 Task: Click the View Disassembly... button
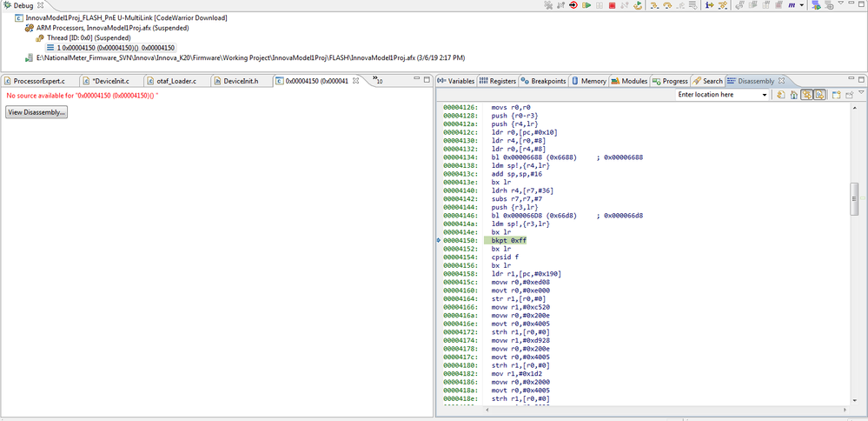coord(36,112)
